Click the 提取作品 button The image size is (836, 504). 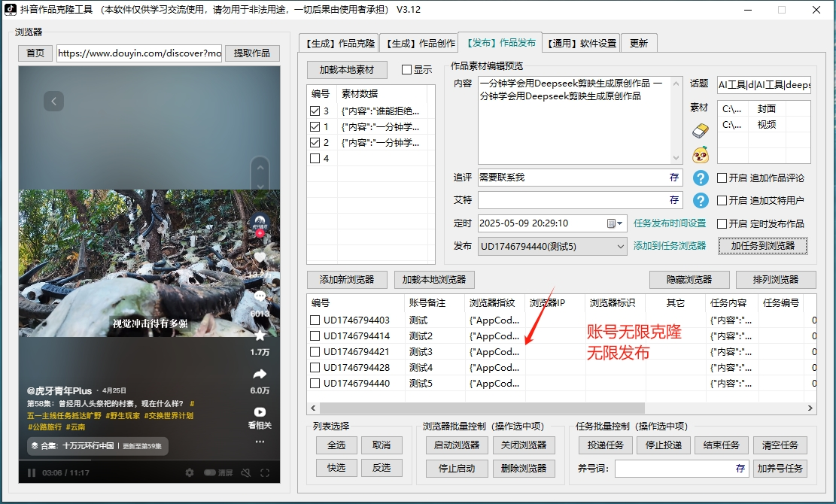[252, 53]
